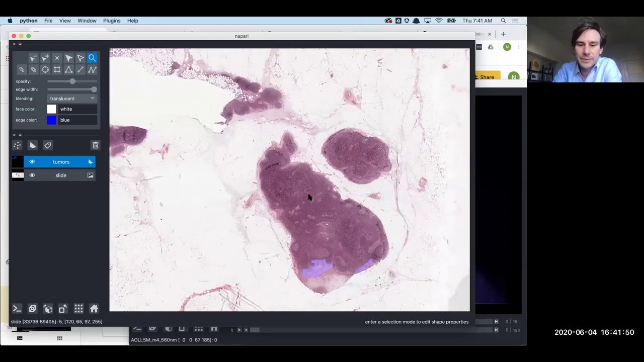Toggle grid mode view
Screen dimensions: 644x362
coord(78,309)
